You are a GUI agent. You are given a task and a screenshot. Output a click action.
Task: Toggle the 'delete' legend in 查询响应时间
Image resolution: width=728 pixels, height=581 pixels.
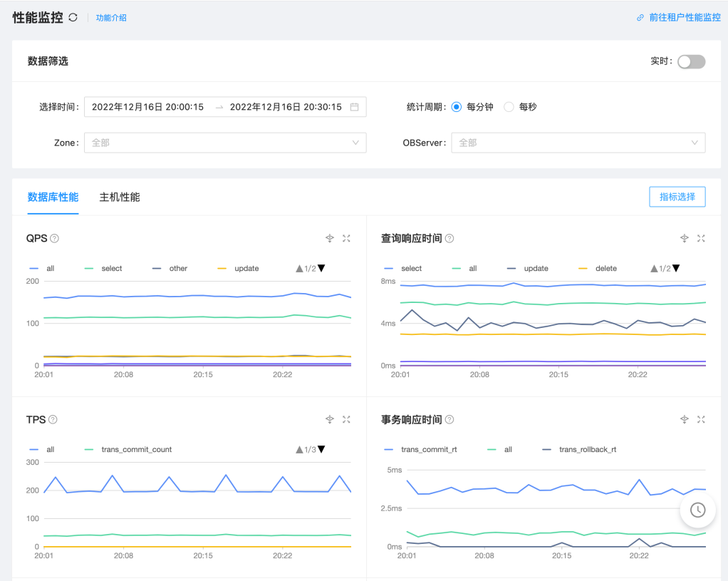(598, 269)
